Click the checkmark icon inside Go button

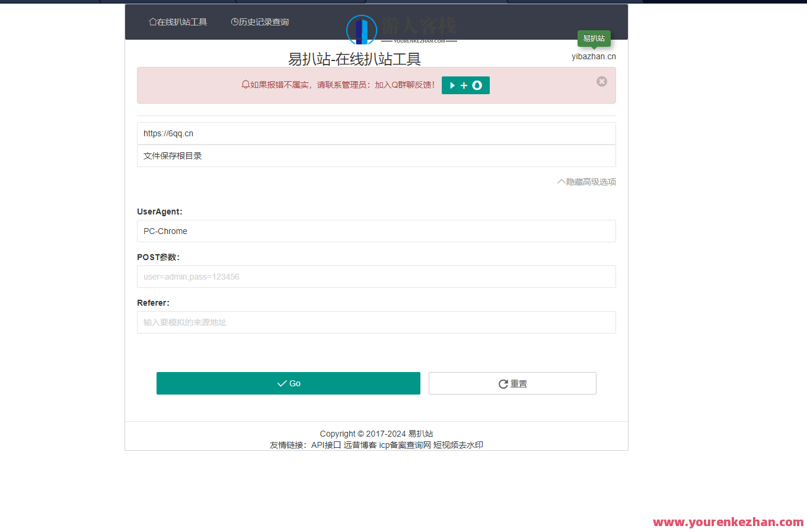(x=281, y=383)
